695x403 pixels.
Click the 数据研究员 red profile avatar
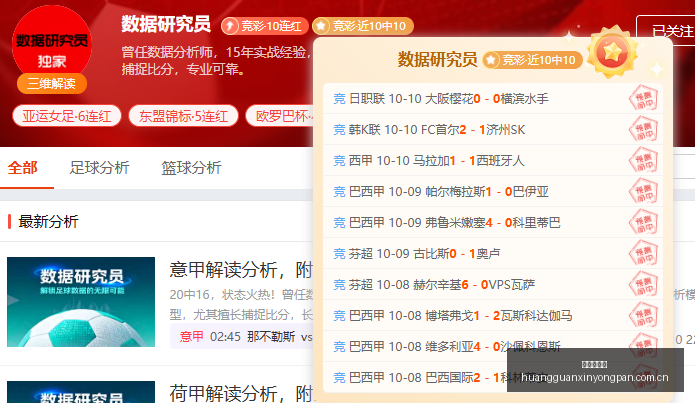[51, 44]
